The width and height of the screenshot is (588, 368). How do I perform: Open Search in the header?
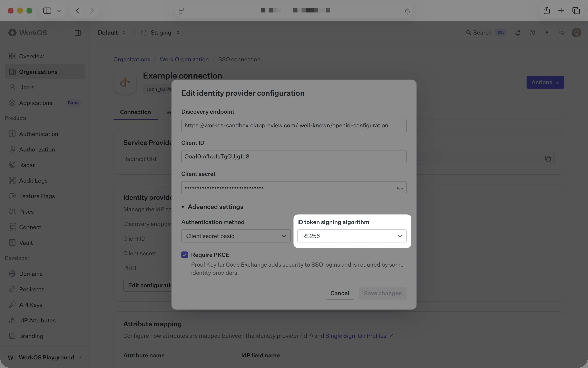click(486, 33)
